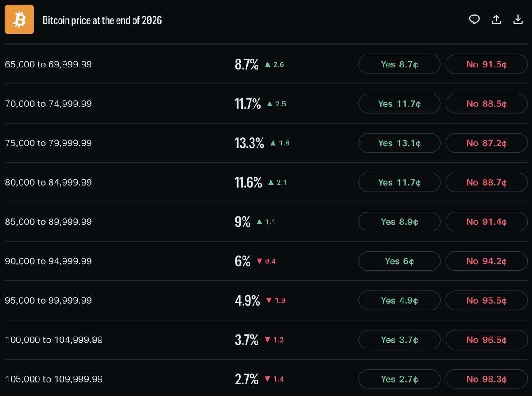
Task: Open the 90,000 to 94,999.99 market row
Action: pos(266,261)
